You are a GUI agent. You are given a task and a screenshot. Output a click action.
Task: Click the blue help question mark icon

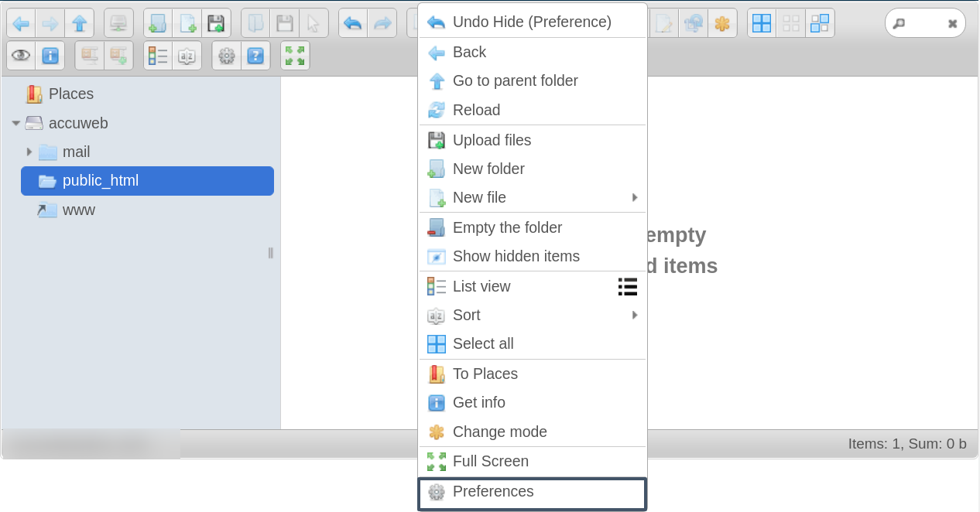255,56
